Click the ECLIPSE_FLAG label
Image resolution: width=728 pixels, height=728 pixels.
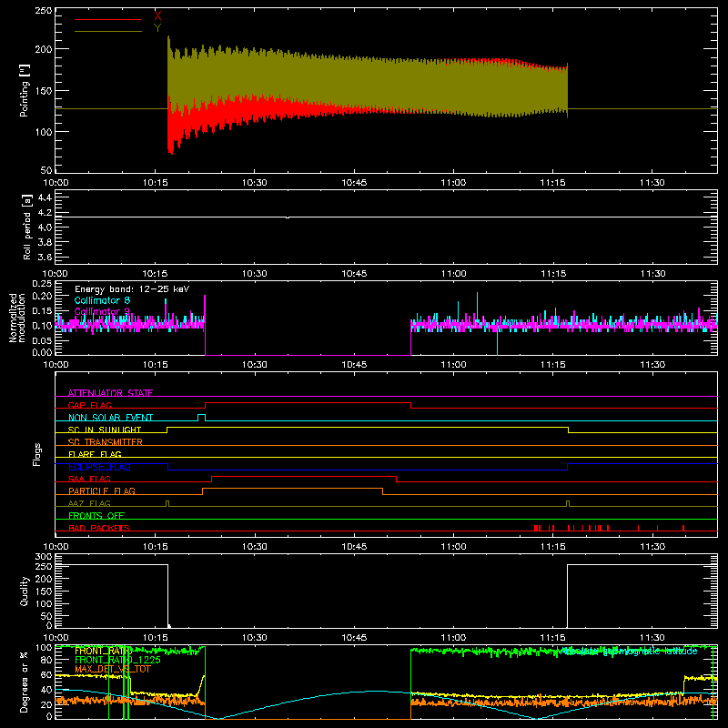pos(99,467)
